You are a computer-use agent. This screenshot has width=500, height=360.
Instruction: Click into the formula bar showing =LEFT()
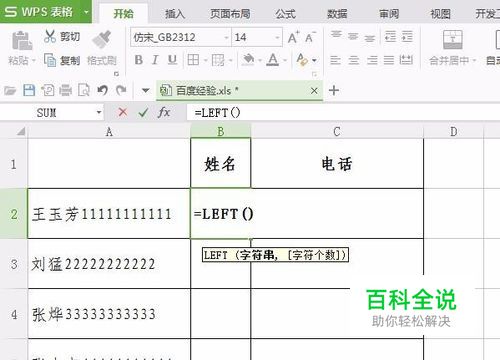click(343, 113)
